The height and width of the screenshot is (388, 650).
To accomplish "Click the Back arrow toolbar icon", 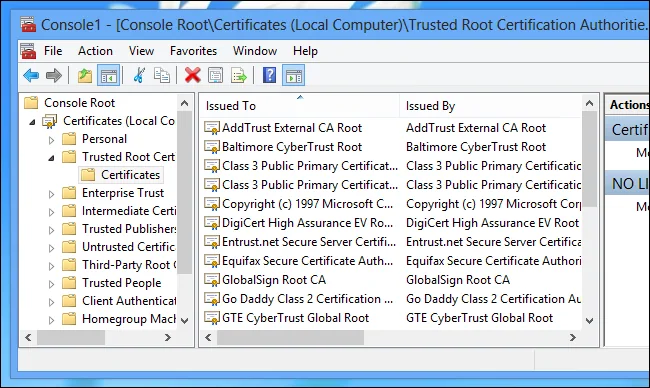I will click(x=31, y=75).
